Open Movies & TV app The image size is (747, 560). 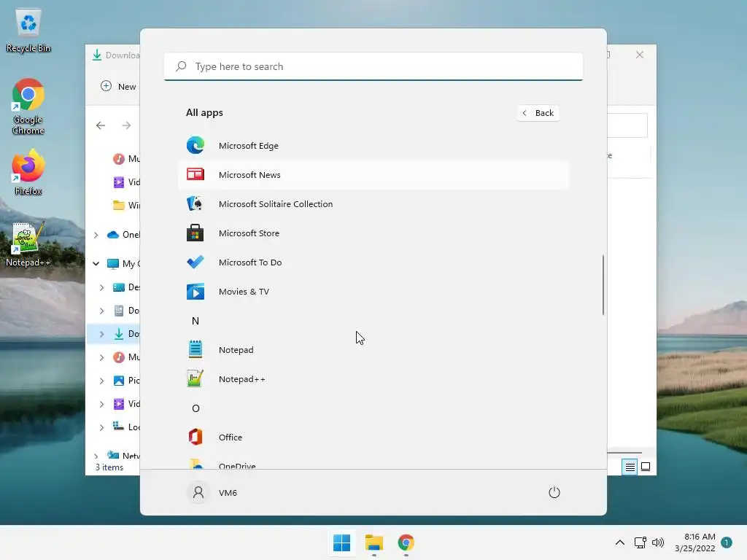click(373, 292)
